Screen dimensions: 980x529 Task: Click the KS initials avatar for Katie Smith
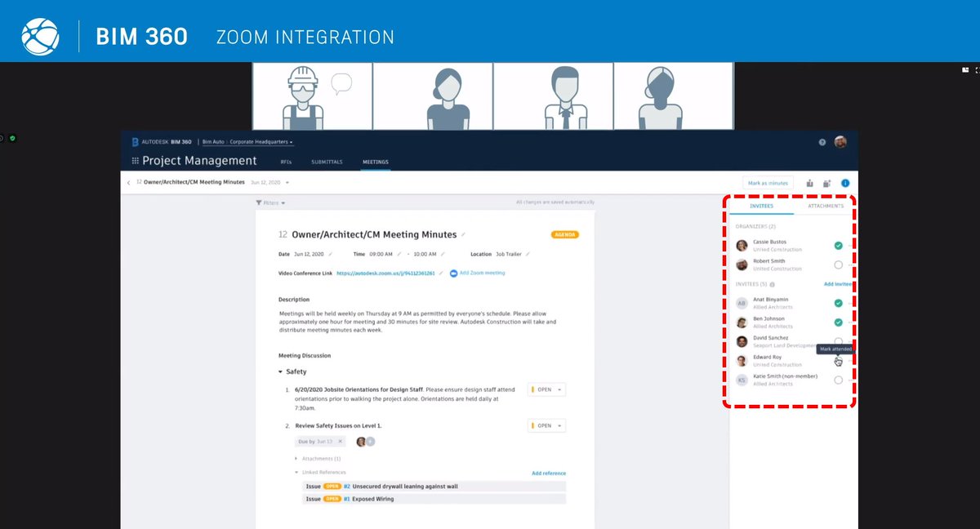pyautogui.click(x=742, y=380)
